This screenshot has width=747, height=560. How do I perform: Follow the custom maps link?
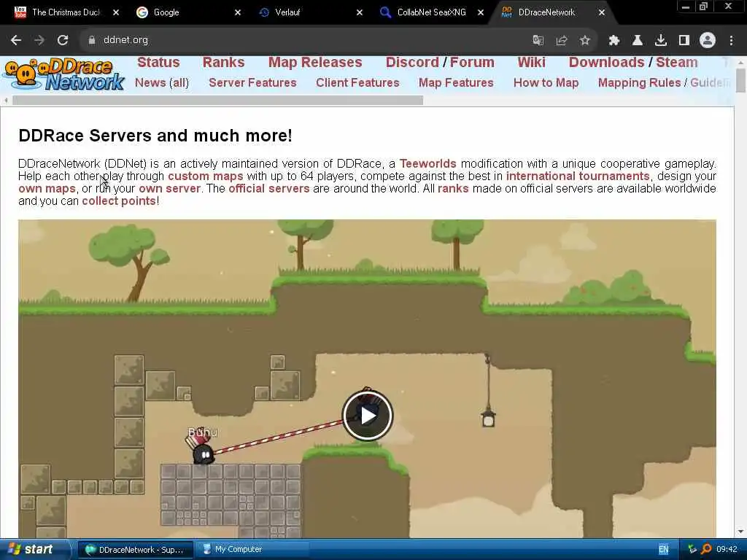pos(205,176)
